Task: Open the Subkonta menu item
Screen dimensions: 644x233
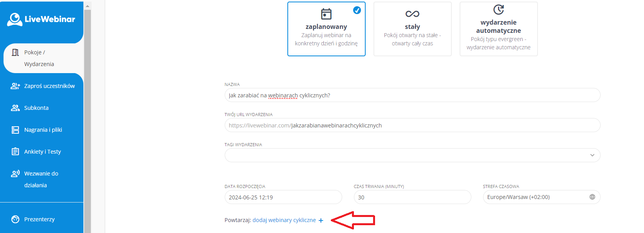Action: point(36,108)
